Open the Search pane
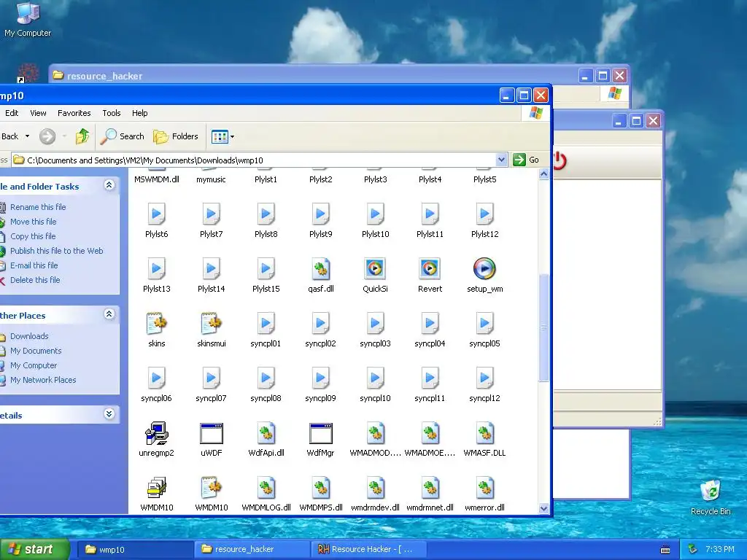 coord(122,136)
